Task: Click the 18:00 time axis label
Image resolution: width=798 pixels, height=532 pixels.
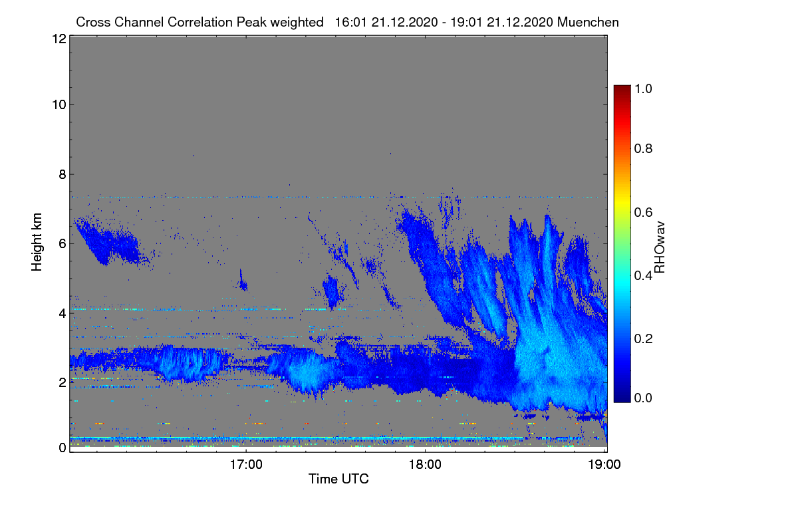Action: click(426, 464)
